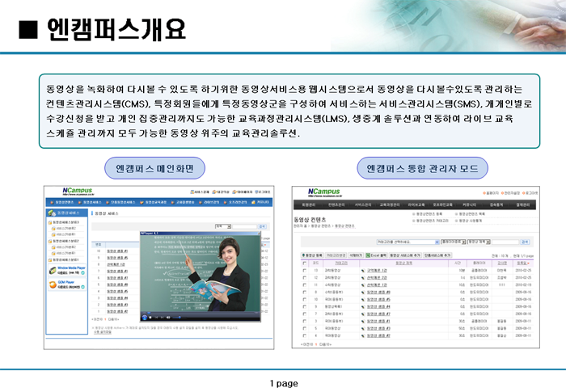Viewport: 566px width, 392px height.
Task: Click edit pencil icon for code 11 row
Action: pyautogui.click(x=363, y=285)
